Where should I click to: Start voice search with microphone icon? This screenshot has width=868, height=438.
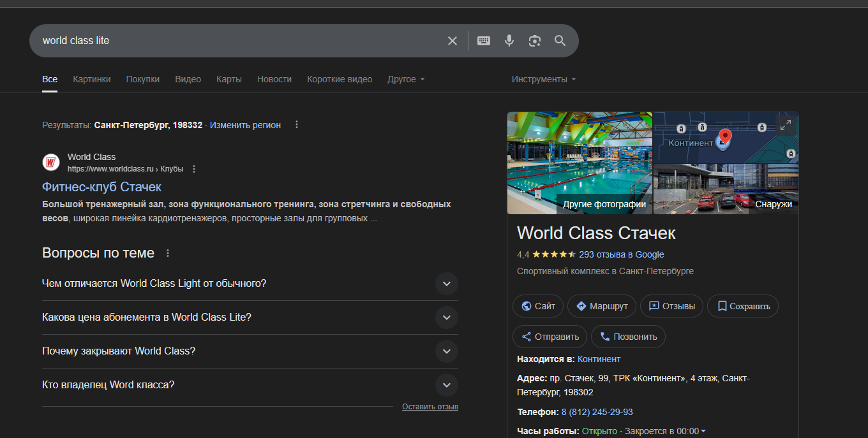point(509,41)
